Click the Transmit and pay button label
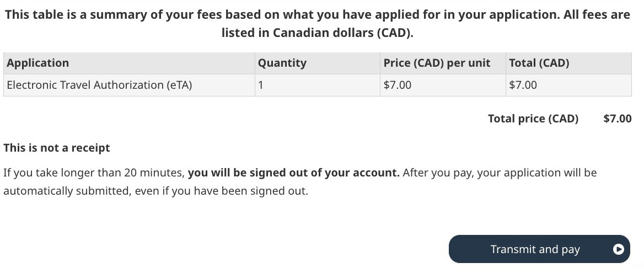The height and width of the screenshot is (268, 644). (534, 249)
